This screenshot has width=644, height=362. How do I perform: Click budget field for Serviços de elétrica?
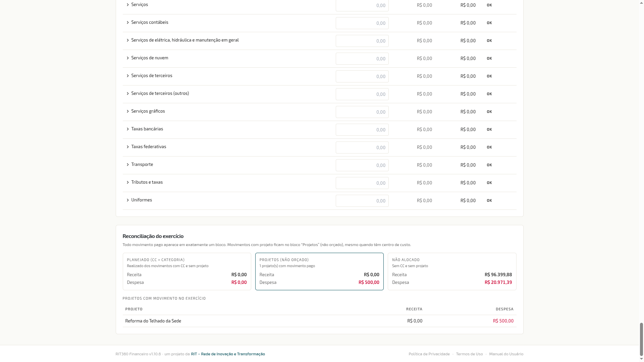tap(362, 41)
